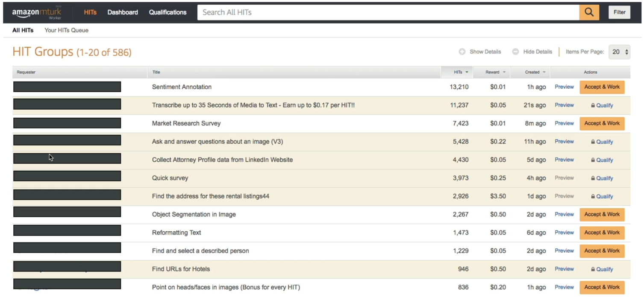Click the Title column header
Image resolution: width=644 pixels, height=297 pixels.
294,72
